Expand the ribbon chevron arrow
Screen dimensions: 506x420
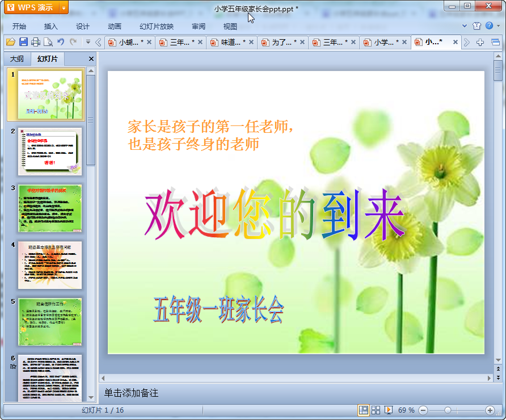[465, 26]
